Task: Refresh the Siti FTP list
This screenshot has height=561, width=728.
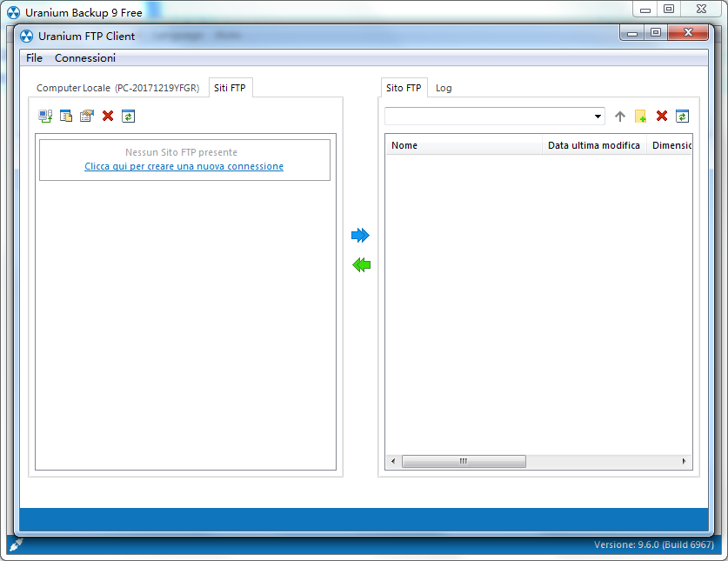Action: [128, 116]
